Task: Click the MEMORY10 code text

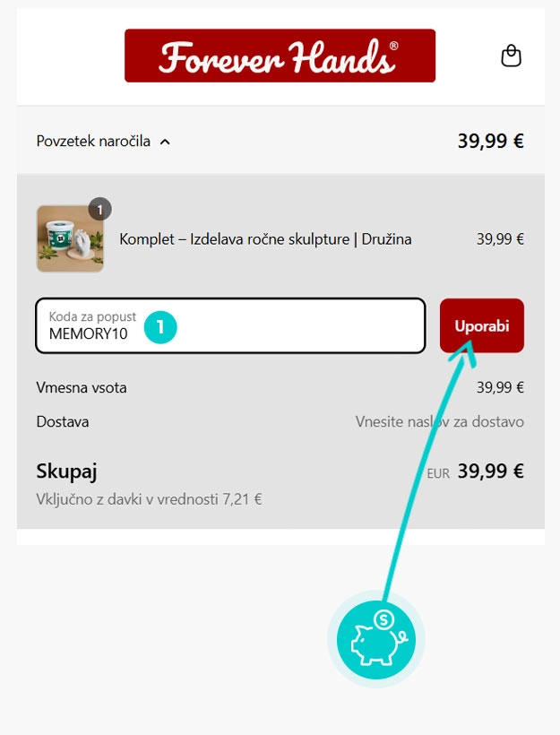Action: tap(88, 333)
